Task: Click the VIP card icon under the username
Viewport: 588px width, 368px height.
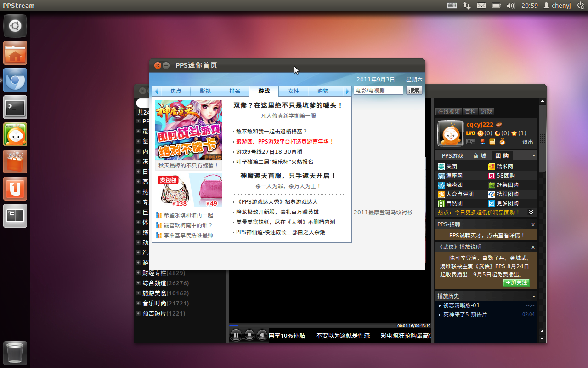Action: tap(471, 142)
